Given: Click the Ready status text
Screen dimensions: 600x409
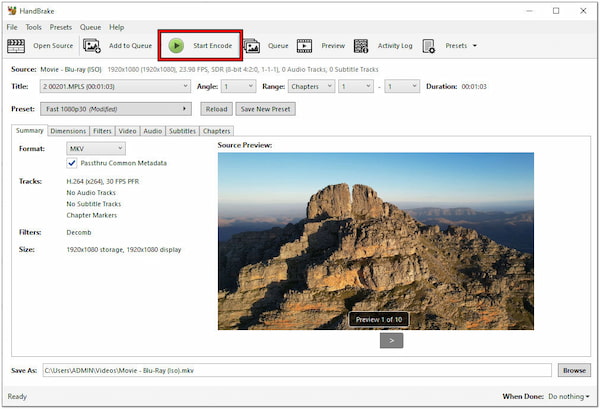Looking at the screenshot, I should point(17,396).
